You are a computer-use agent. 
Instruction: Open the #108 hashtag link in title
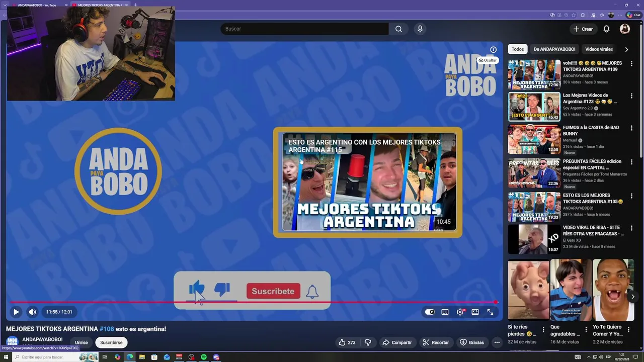point(107,329)
